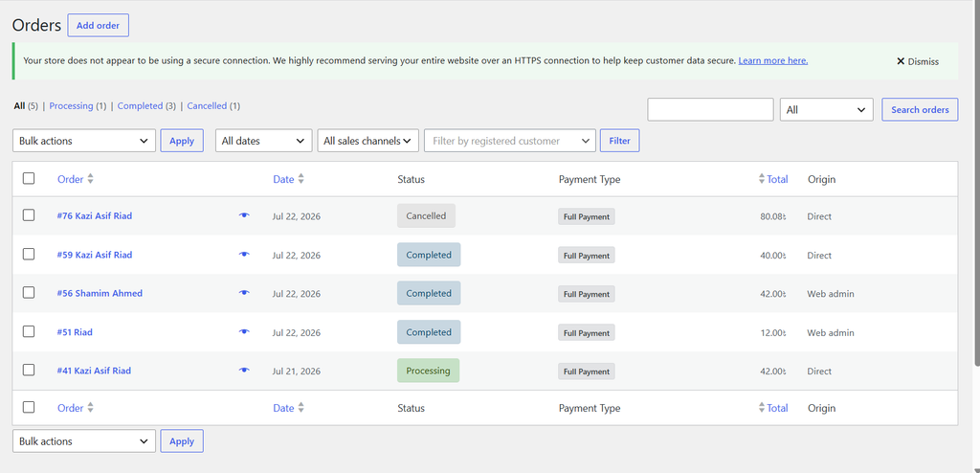The width and height of the screenshot is (980, 473).
Task: Preview order #51 Riad eye icon
Action: coord(244,331)
